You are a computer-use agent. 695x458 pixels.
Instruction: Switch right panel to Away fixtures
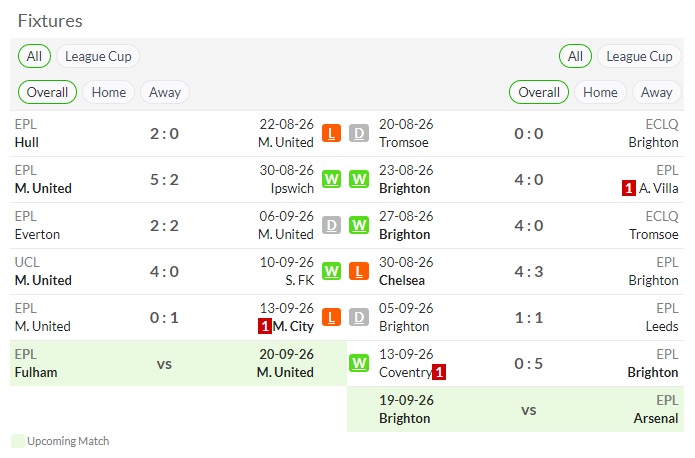pos(656,92)
